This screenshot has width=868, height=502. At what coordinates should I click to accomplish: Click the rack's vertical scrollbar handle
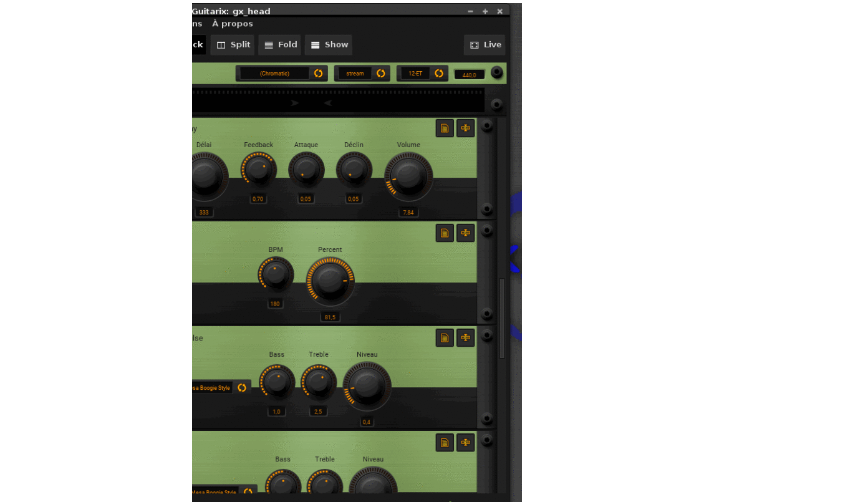[501, 319]
